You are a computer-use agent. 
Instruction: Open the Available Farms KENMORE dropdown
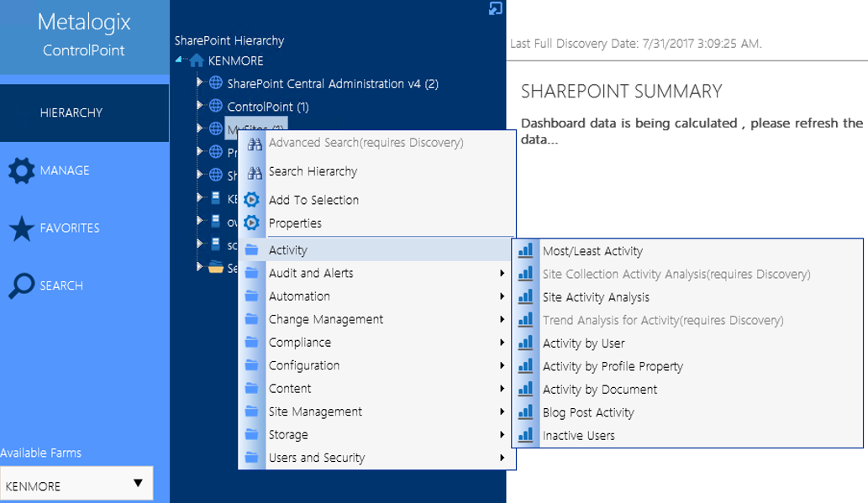click(x=76, y=484)
